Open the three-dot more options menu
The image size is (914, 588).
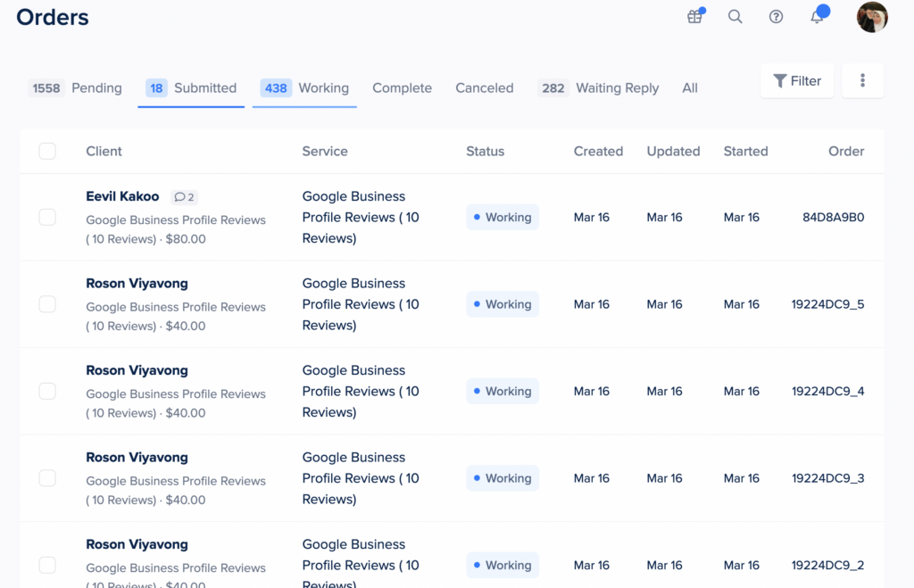[x=862, y=80]
